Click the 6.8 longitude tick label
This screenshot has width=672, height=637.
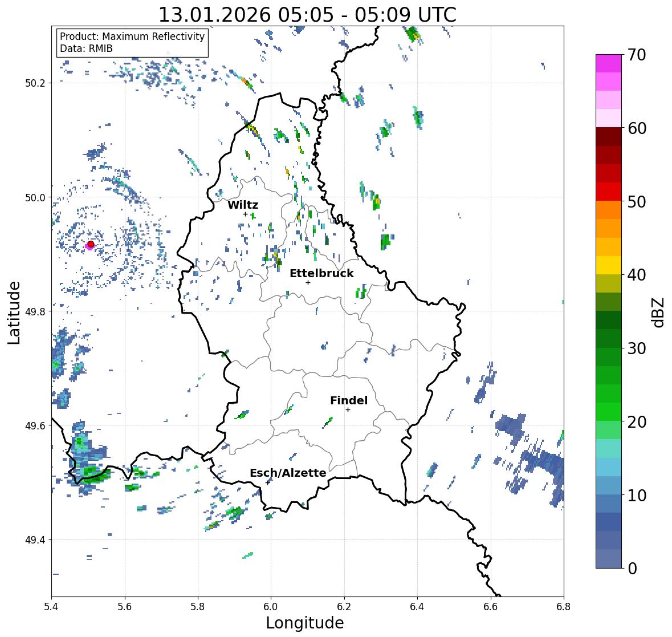pyautogui.click(x=563, y=607)
